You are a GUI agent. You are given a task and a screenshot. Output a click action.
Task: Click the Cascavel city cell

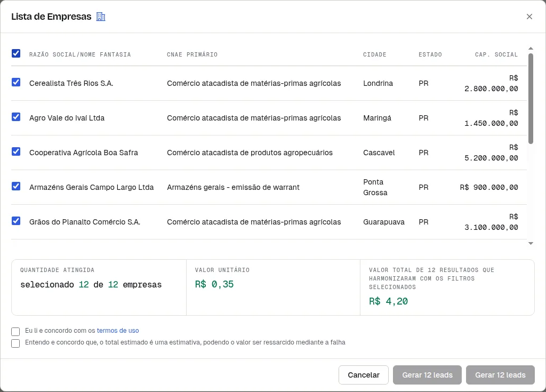coord(379,153)
